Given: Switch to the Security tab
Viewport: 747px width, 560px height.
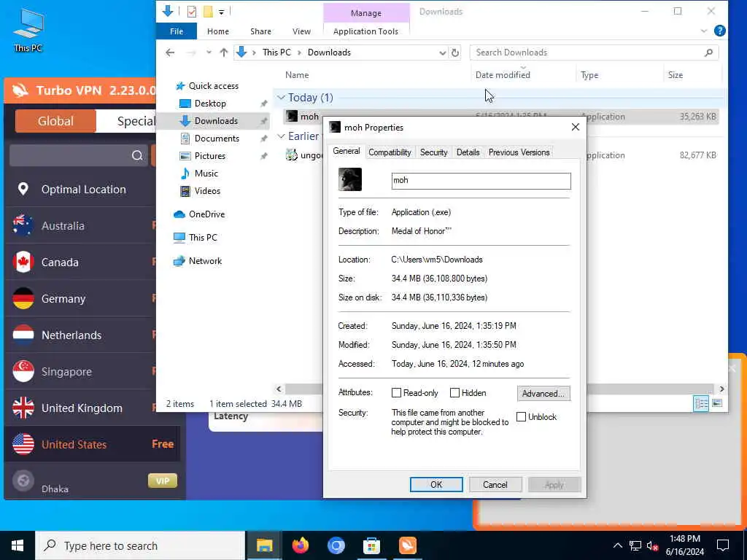Looking at the screenshot, I should pos(433,152).
